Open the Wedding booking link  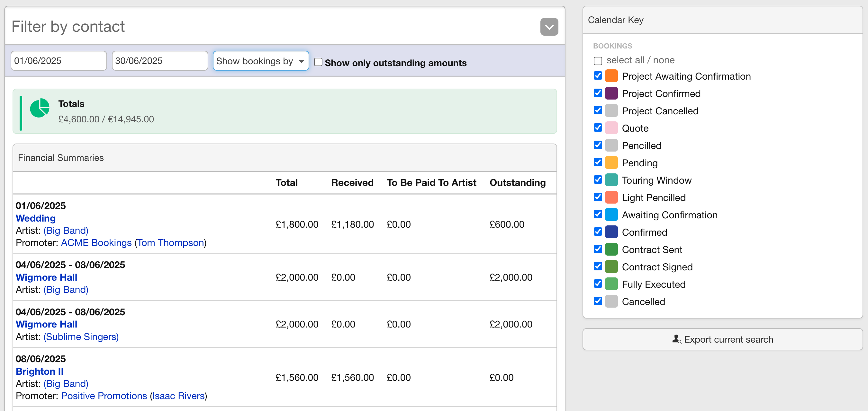pyautogui.click(x=36, y=218)
